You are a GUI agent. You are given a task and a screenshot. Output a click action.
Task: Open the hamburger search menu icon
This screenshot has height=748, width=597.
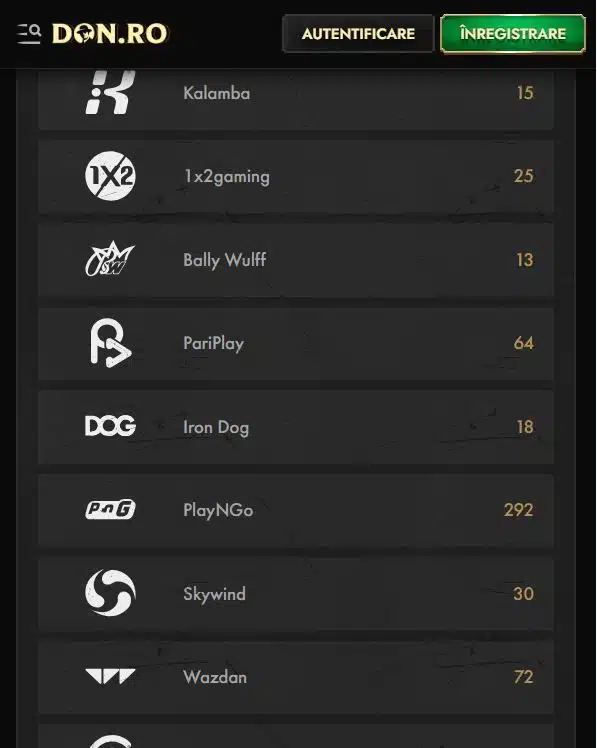pos(29,34)
